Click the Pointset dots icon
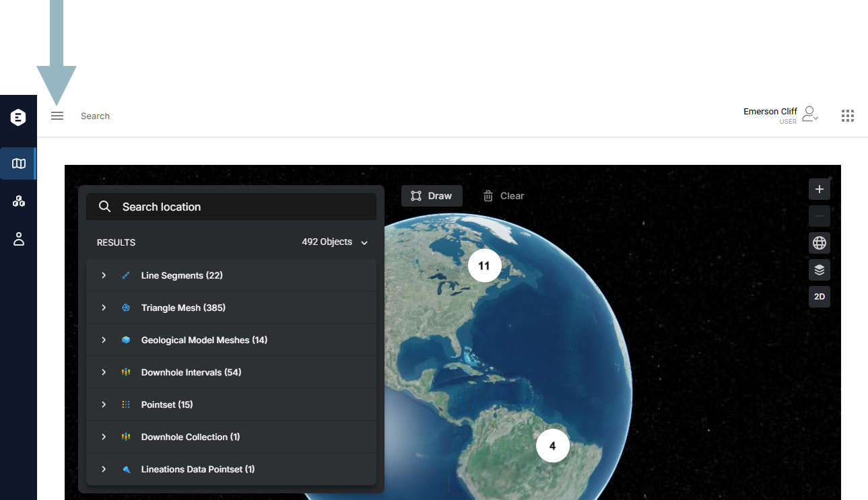This screenshot has height=500, width=868. coord(126,404)
